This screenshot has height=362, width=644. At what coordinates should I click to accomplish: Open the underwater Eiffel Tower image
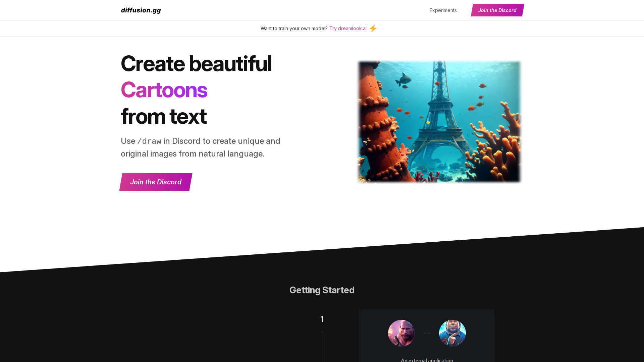(439, 122)
